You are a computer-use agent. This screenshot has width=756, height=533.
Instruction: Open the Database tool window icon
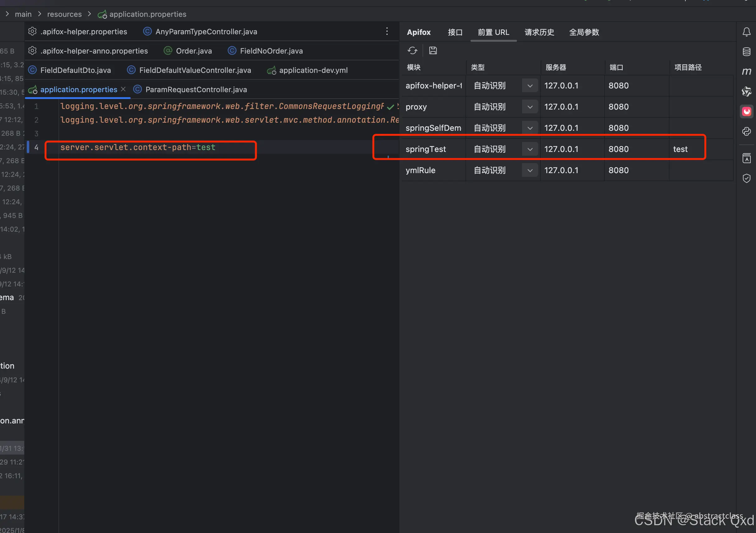pyautogui.click(x=746, y=52)
